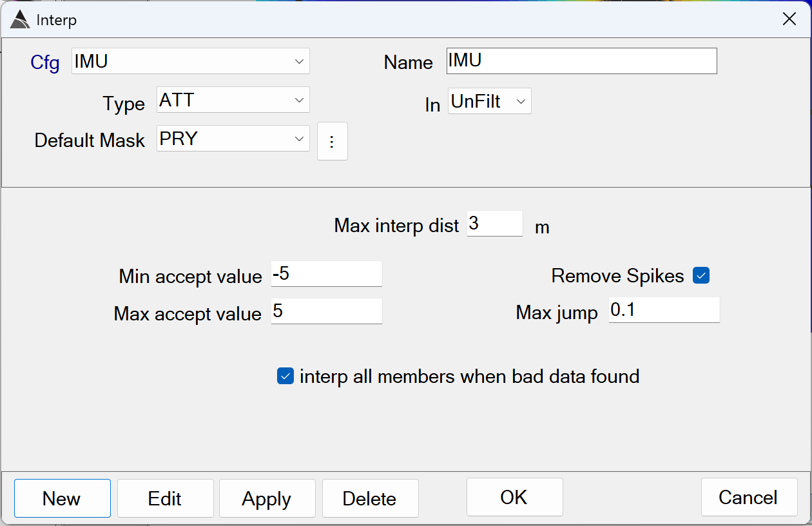Close the Interp dialog window
This screenshot has height=526, width=812.
coord(789,19)
